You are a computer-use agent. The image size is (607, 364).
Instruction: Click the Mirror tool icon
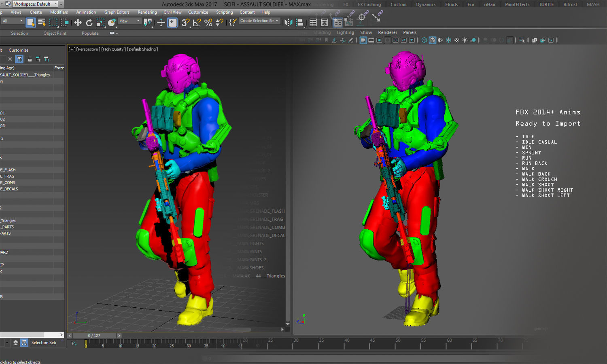pos(288,23)
